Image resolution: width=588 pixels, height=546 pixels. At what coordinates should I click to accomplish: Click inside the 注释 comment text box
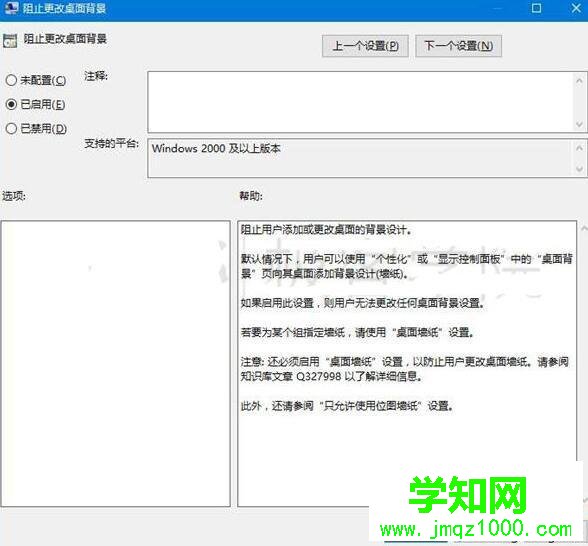point(360,102)
